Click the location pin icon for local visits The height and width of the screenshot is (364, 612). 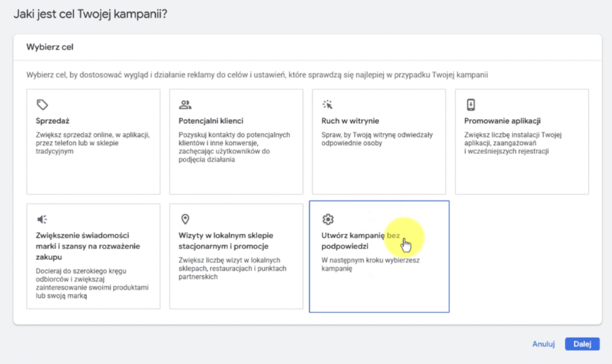coord(185,219)
